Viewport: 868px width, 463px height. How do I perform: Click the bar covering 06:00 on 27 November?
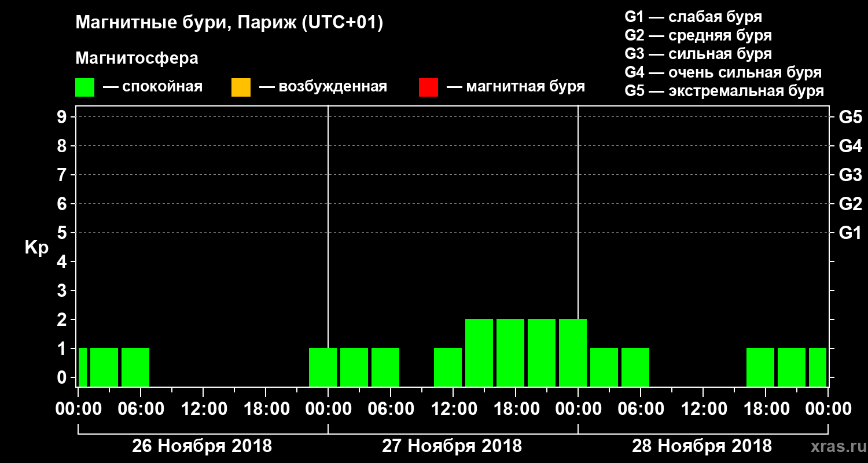tap(385, 367)
